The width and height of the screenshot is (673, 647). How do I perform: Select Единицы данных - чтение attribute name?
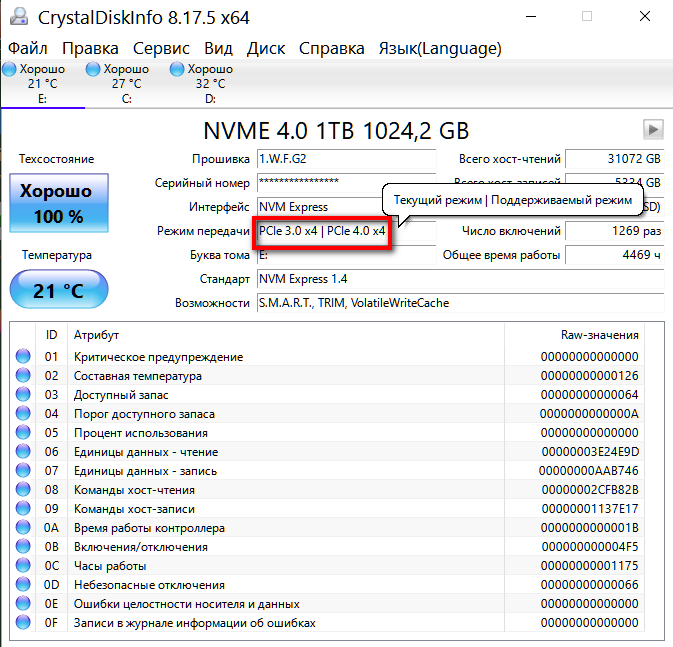coord(146,452)
